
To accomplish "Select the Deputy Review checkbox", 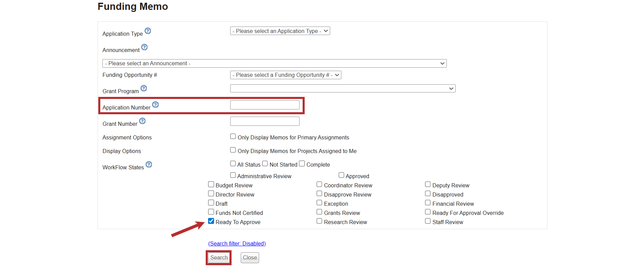I will [428, 185].
